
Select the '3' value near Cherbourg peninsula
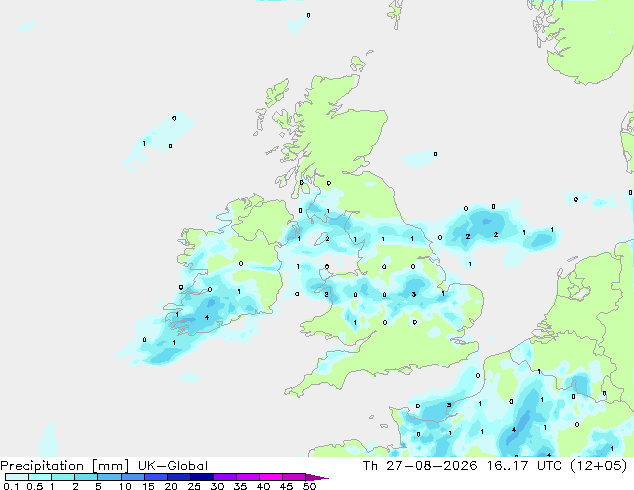click(x=449, y=405)
